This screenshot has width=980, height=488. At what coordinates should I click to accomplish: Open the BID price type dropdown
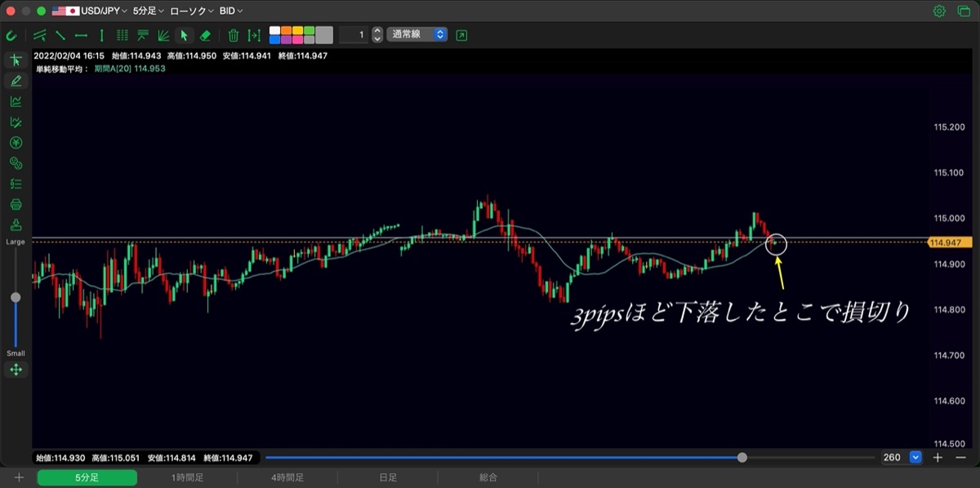click(232, 11)
